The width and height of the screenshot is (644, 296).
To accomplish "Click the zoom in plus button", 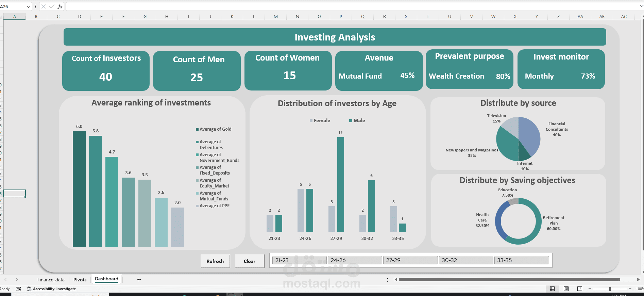I will point(630,289).
